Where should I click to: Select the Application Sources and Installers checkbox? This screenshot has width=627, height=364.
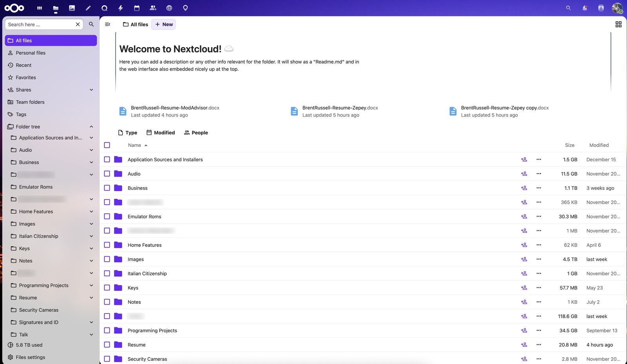tap(107, 159)
